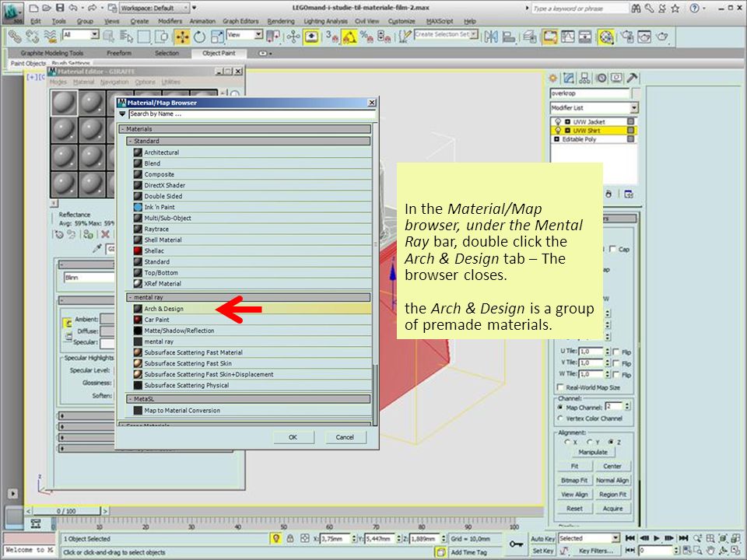The image size is (747, 560).
Task: Toggle Angle Snap icon
Action: pyautogui.click(x=349, y=37)
